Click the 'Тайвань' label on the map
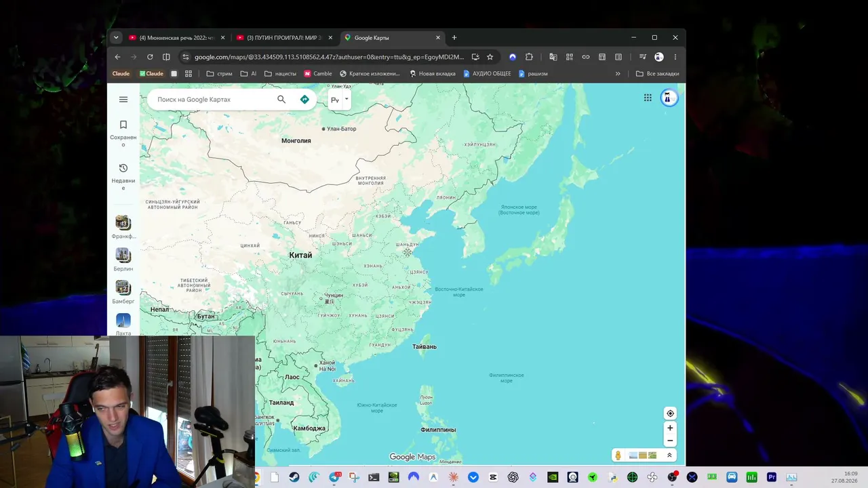Screen dimensions: 868x488 [425, 347]
